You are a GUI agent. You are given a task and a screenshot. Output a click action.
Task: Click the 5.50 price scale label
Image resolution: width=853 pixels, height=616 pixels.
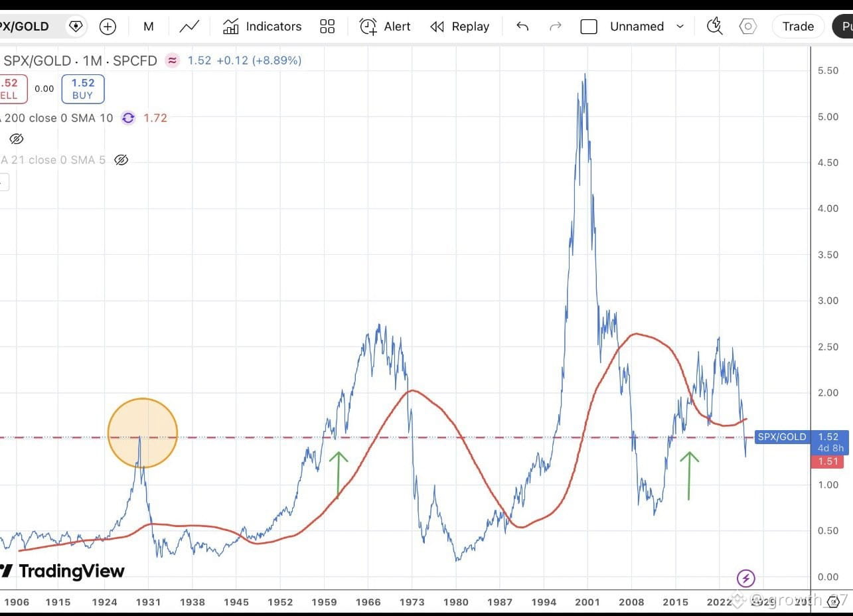[827, 70]
